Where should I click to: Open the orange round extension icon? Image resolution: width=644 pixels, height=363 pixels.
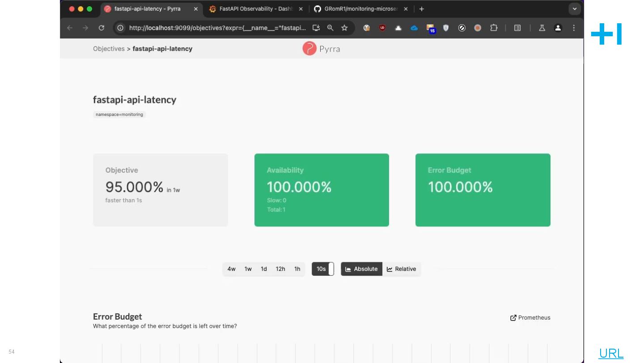(478, 28)
